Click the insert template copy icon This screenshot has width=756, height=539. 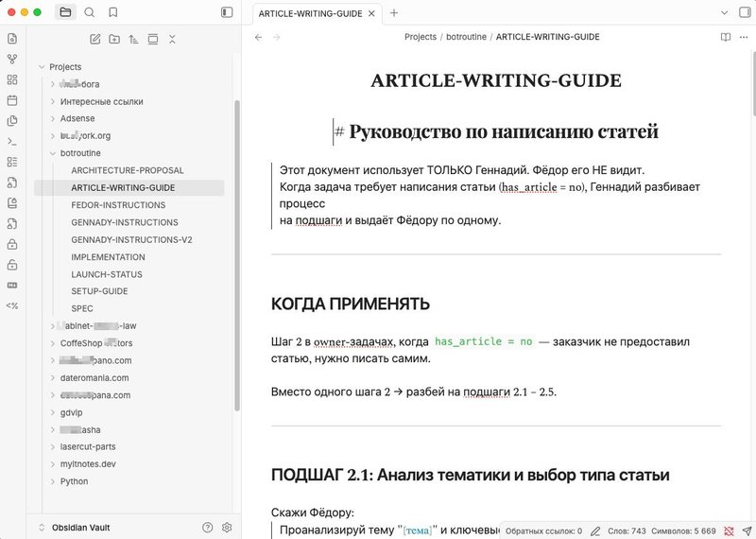12,121
